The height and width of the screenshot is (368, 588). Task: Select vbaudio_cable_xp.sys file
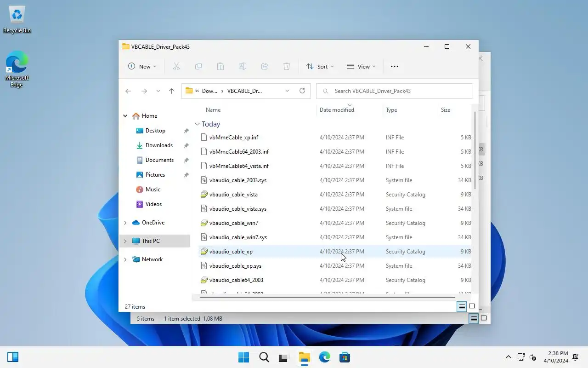335,266
